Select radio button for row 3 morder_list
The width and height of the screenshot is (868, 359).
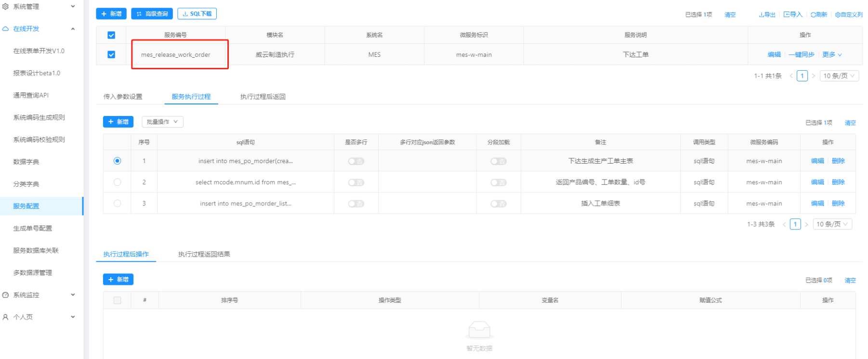[117, 203]
